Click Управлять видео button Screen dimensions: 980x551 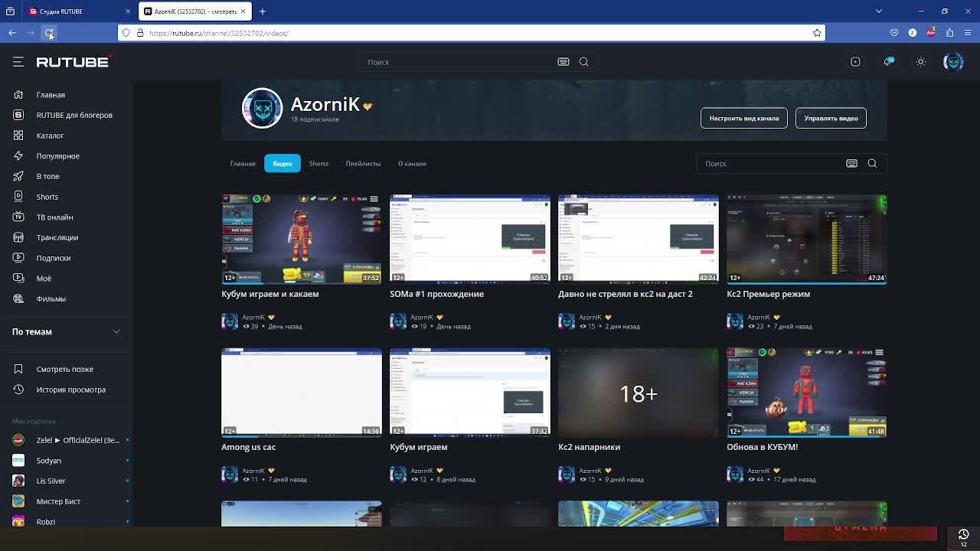point(831,118)
